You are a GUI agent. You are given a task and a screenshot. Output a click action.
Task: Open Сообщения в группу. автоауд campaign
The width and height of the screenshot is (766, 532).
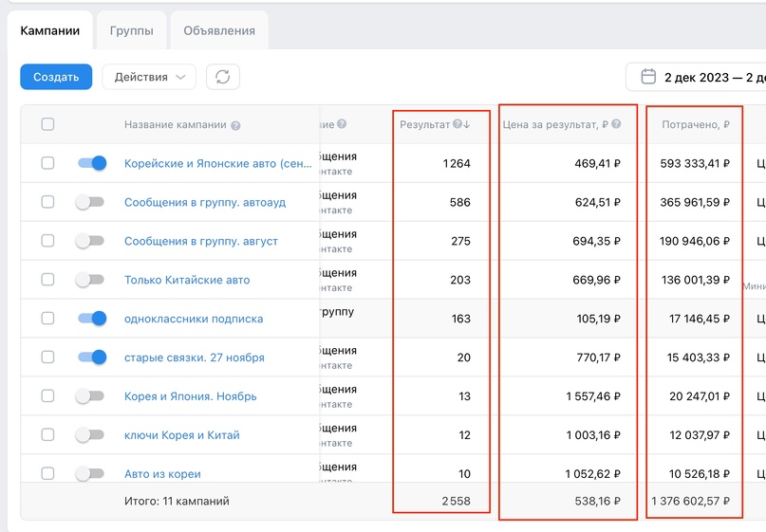(205, 202)
